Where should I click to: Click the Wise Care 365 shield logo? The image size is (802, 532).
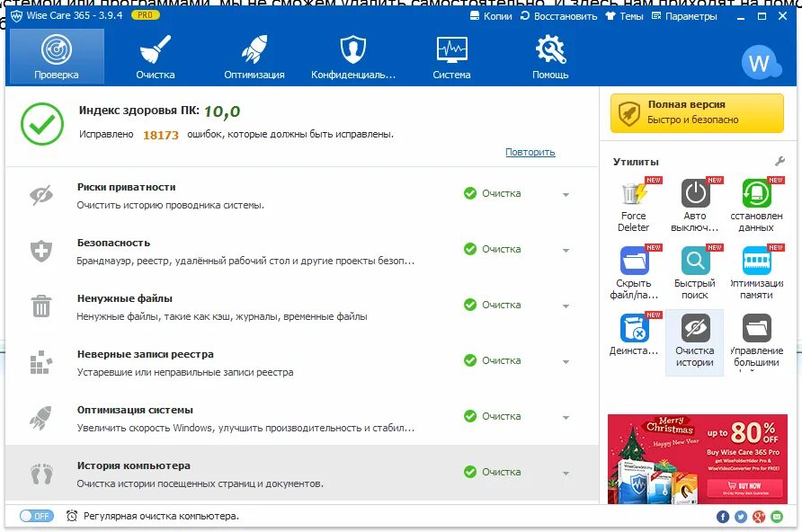coord(16,16)
